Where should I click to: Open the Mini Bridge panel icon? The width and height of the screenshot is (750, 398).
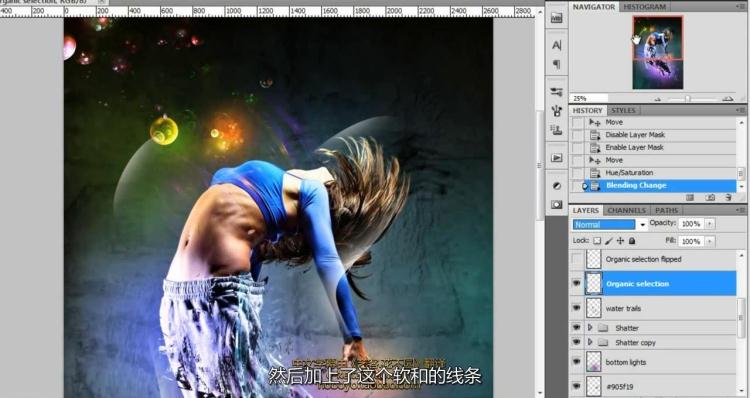556,18
